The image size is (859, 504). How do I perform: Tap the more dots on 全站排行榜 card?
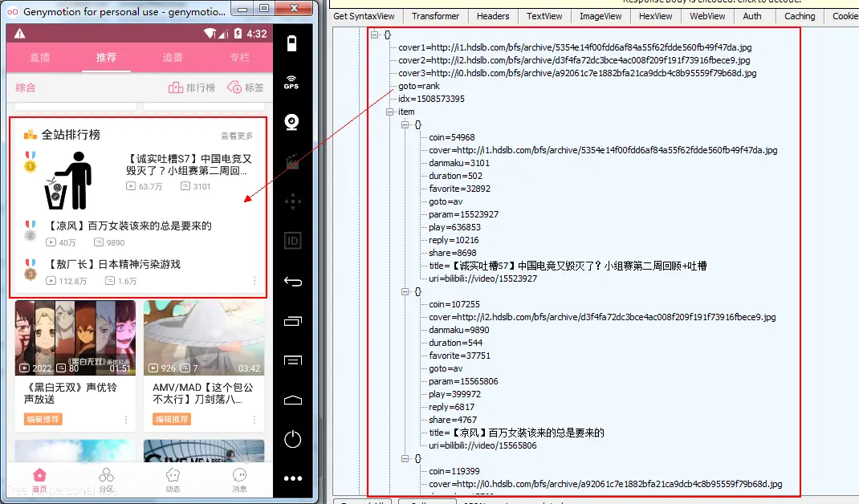pos(254,280)
